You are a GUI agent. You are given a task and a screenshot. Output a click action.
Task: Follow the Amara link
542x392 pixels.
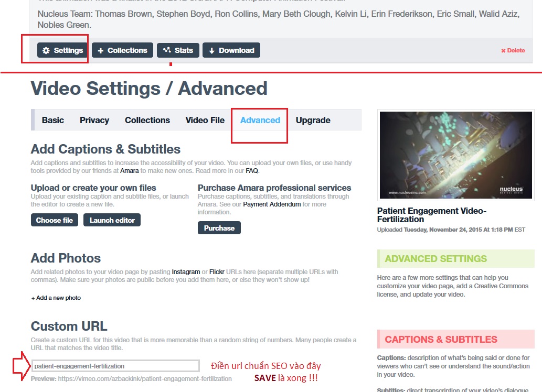coord(129,171)
